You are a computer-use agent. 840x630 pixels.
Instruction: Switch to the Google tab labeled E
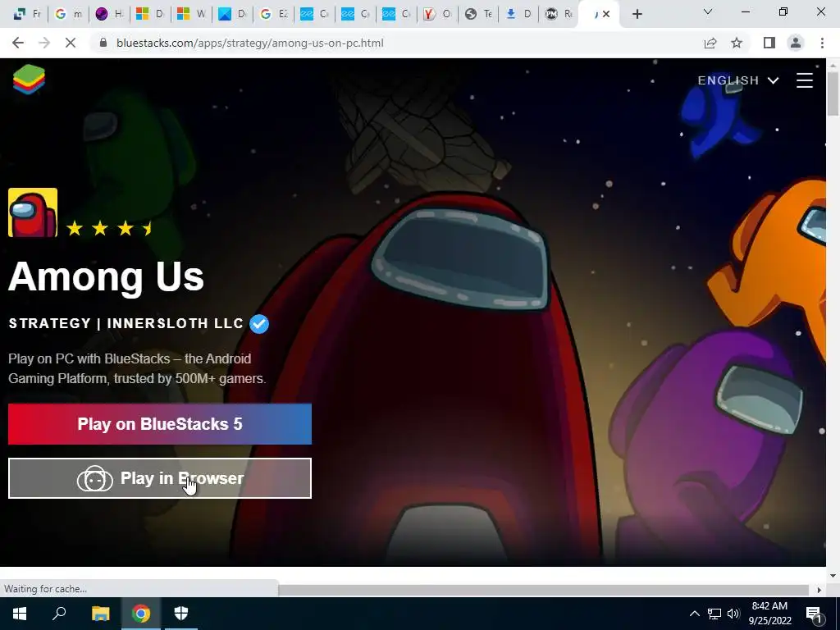[x=272, y=14]
